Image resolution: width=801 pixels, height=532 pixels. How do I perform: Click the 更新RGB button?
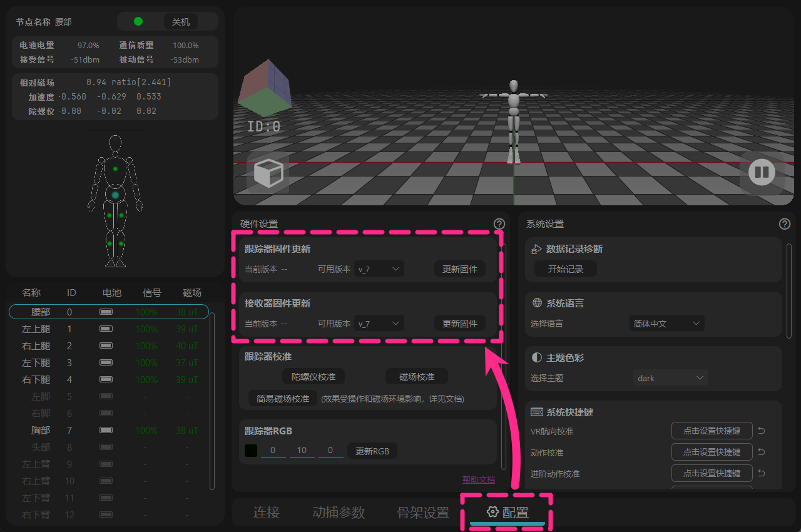coord(372,451)
